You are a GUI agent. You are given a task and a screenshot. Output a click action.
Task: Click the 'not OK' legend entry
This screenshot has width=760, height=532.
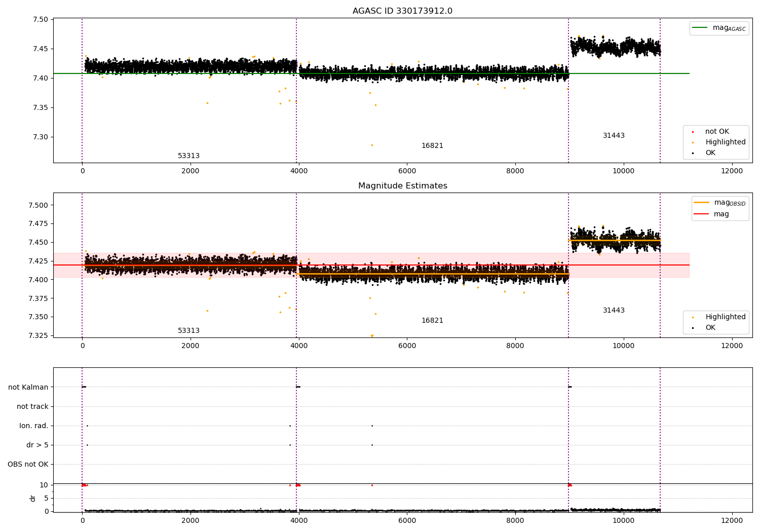(717, 132)
